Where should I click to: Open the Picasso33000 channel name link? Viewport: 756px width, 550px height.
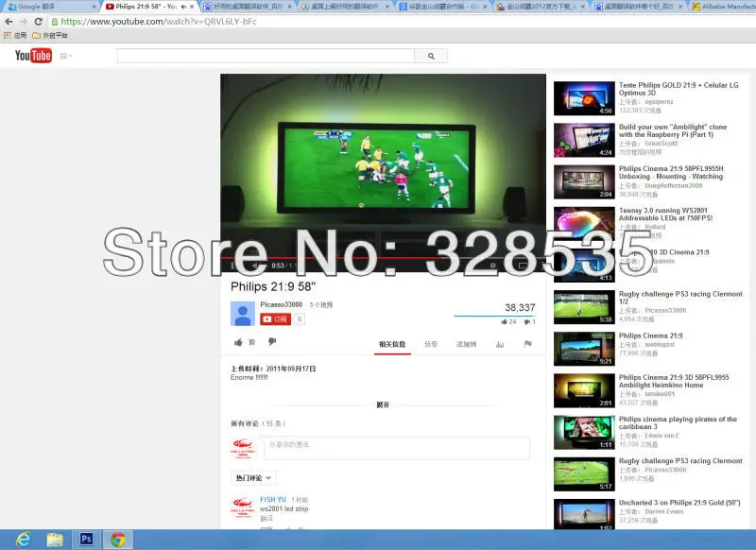(x=281, y=304)
